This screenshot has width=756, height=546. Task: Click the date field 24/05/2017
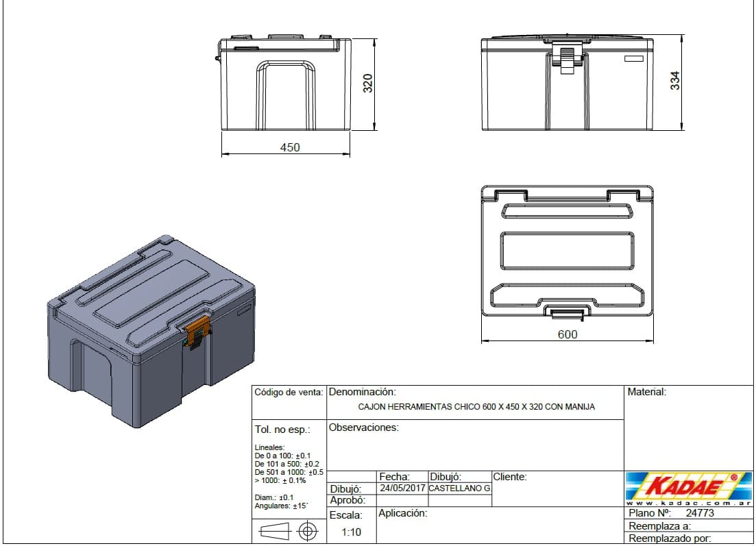click(402, 488)
